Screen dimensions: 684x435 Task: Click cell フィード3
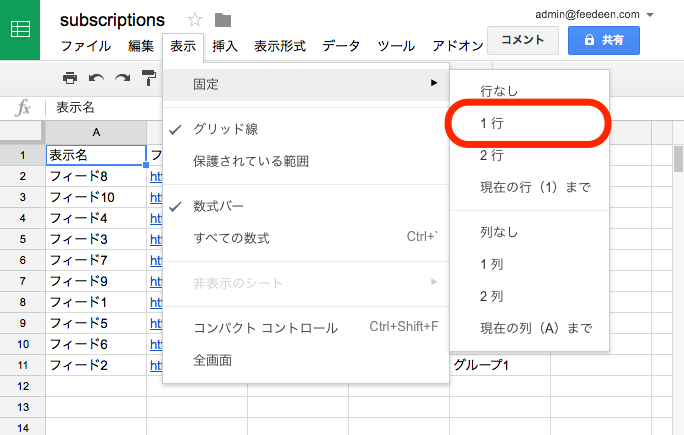pyautogui.click(x=96, y=239)
